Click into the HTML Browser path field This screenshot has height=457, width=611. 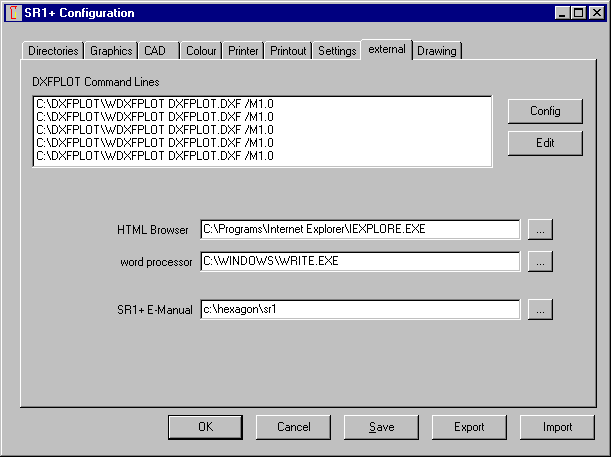pyautogui.click(x=360, y=229)
